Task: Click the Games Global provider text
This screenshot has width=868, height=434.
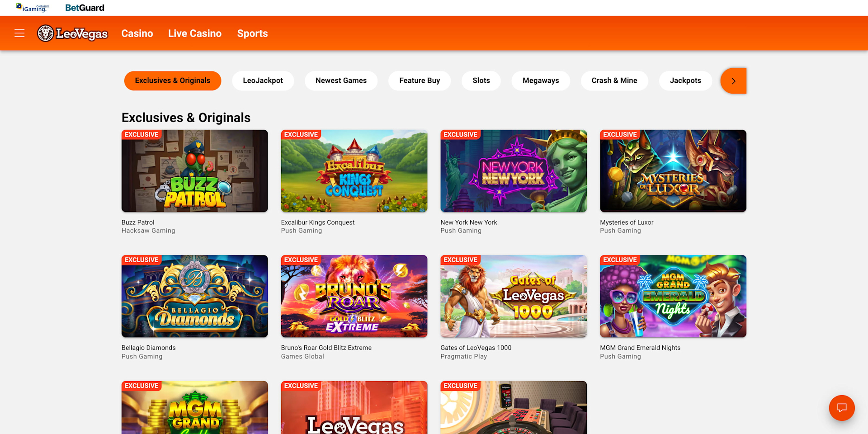Action: (302, 356)
